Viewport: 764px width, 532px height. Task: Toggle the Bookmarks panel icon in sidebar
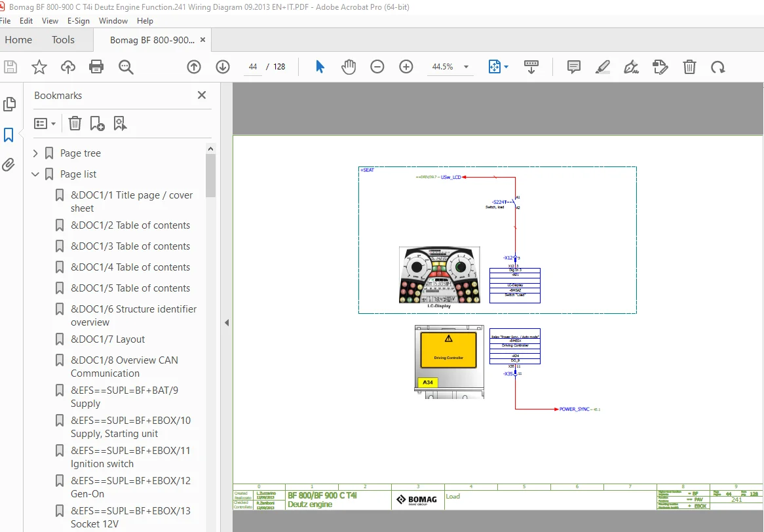click(9, 135)
